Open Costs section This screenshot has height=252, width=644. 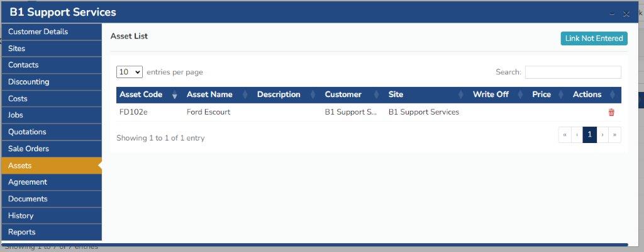[x=52, y=99]
